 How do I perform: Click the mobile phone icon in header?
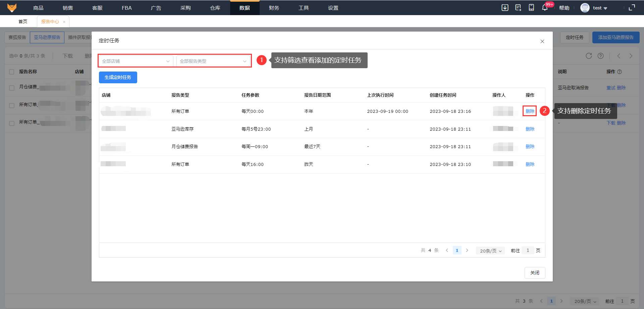point(531,8)
